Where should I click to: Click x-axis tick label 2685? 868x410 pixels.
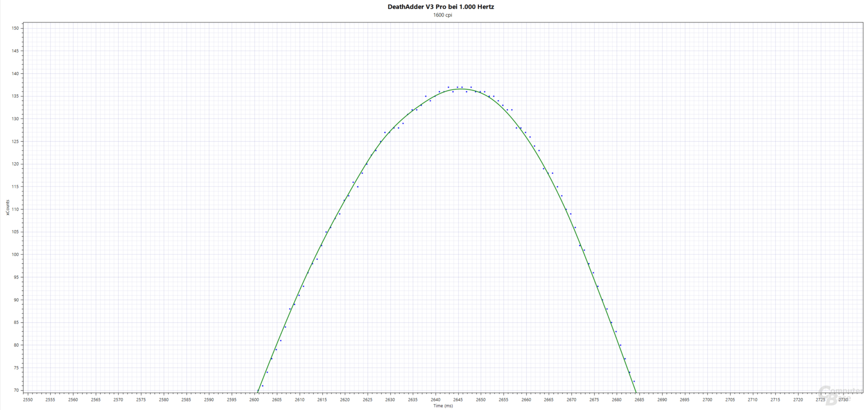click(x=639, y=400)
